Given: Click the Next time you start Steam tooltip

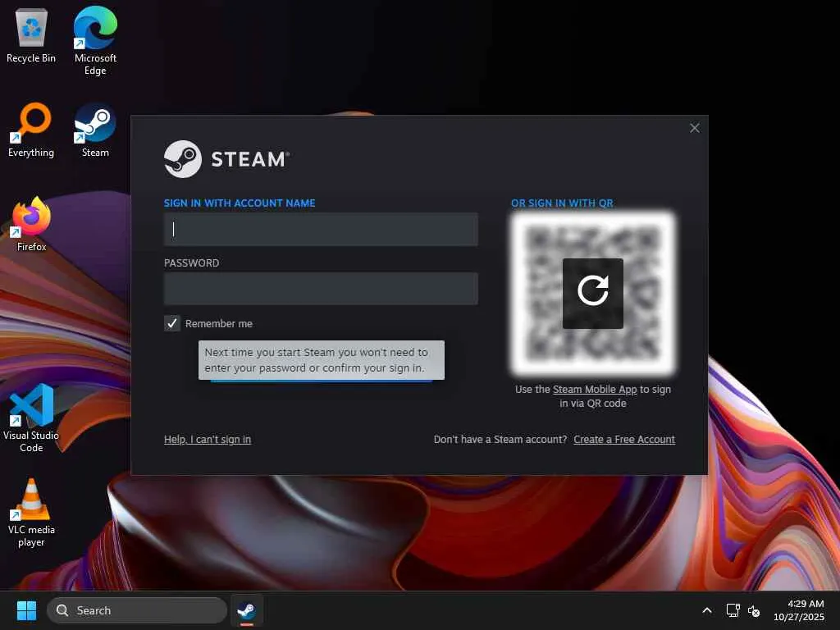Looking at the screenshot, I should pyautogui.click(x=322, y=360).
